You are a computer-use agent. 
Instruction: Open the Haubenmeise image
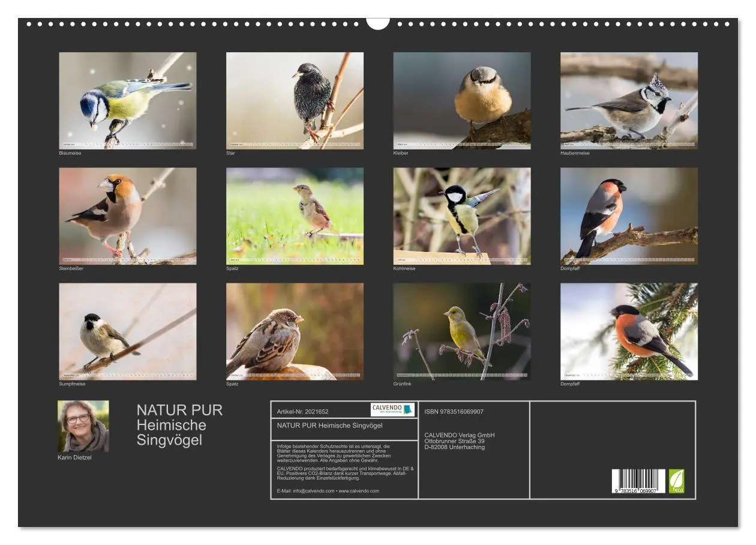(628, 98)
